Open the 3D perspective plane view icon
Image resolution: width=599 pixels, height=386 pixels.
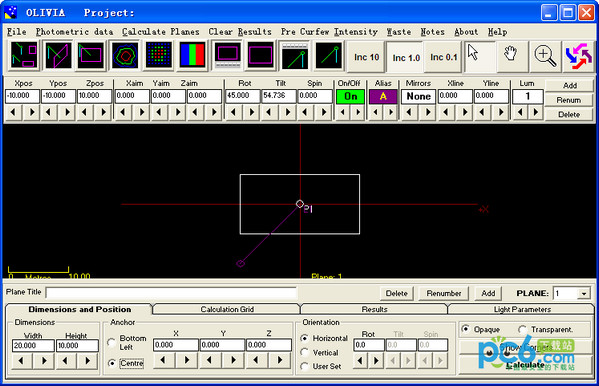(58, 56)
